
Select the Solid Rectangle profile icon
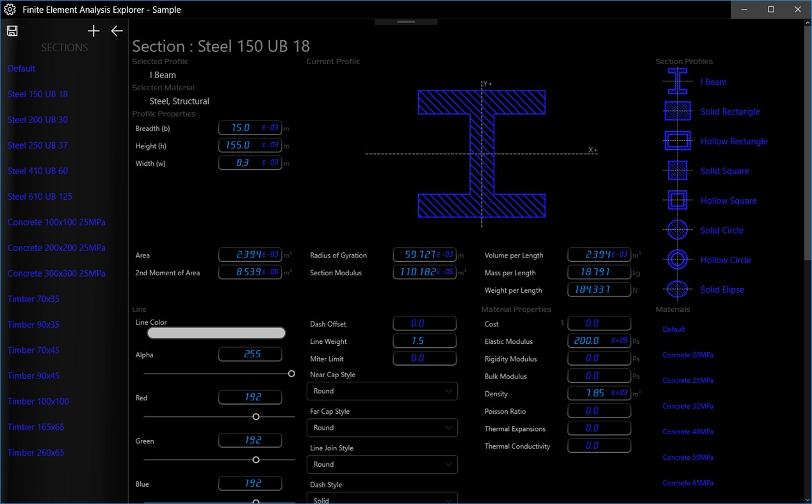[677, 111]
